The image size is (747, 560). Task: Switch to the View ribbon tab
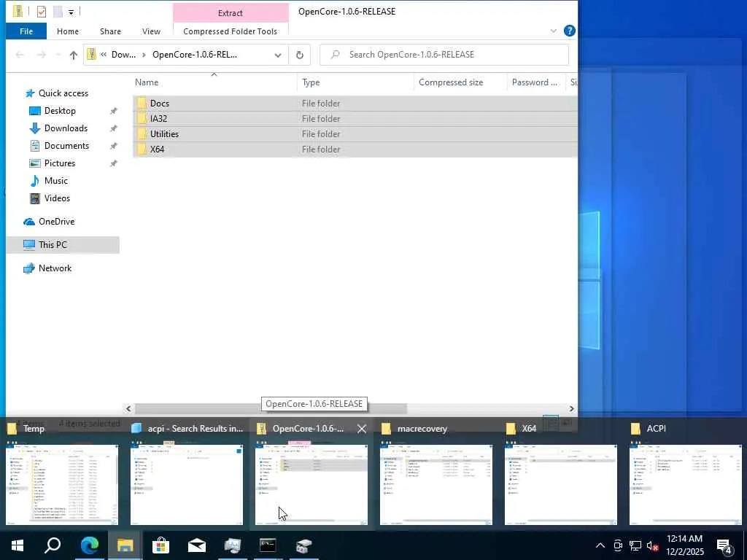tap(151, 31)
